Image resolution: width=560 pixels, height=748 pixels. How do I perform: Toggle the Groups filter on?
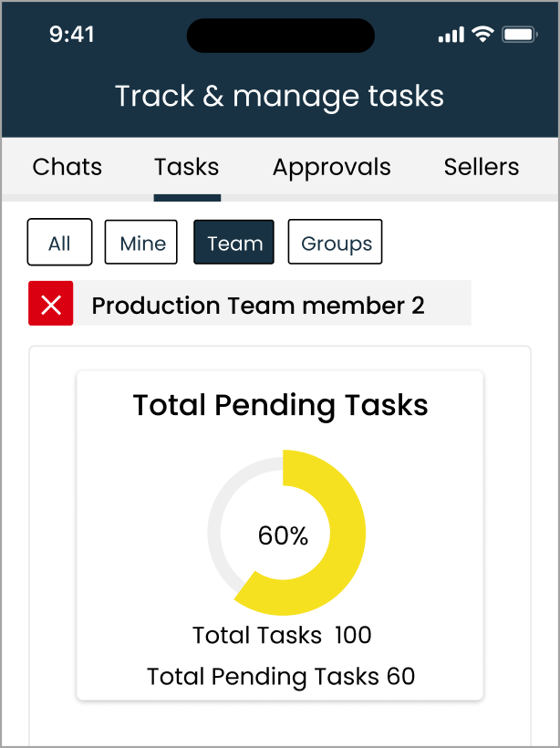pyautogui.click(x=335, y=242)
